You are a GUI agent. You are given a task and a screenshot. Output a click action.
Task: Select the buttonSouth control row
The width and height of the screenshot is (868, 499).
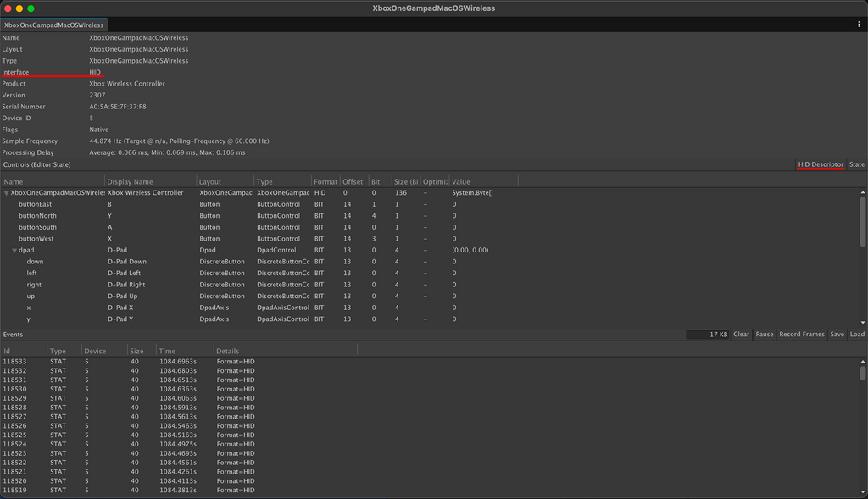click(x=430, y=227)
